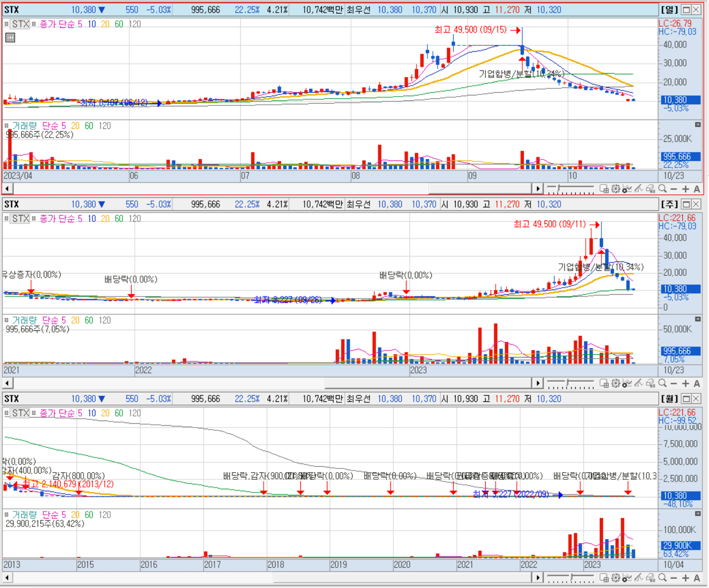Toggle the 거래량 volume indicator marker in the weekly chart

(x=7, y=320)
